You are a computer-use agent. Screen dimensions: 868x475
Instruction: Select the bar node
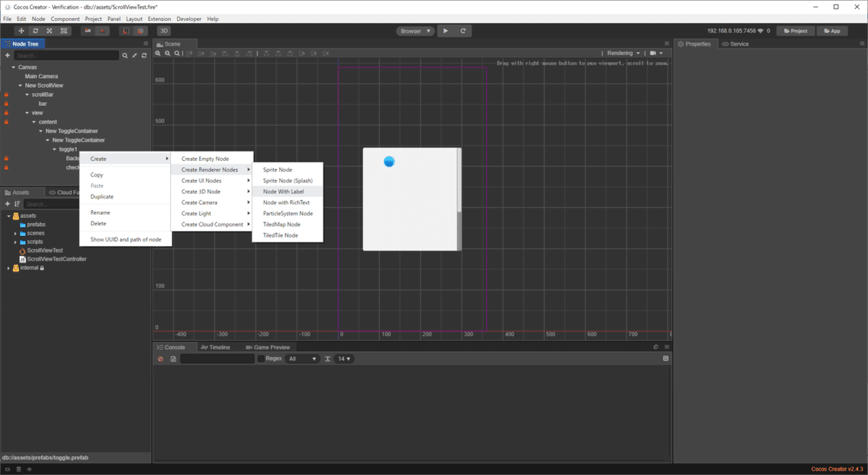coord(43,104)
